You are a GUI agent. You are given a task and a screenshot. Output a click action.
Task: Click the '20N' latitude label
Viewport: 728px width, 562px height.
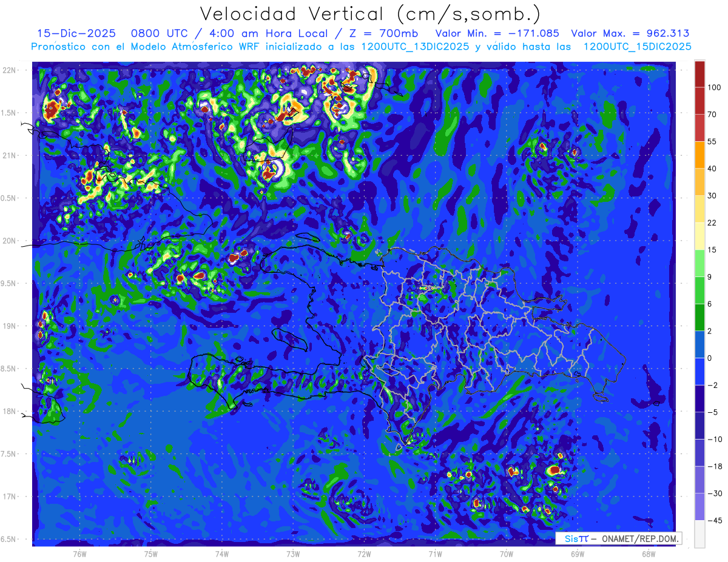10,241
